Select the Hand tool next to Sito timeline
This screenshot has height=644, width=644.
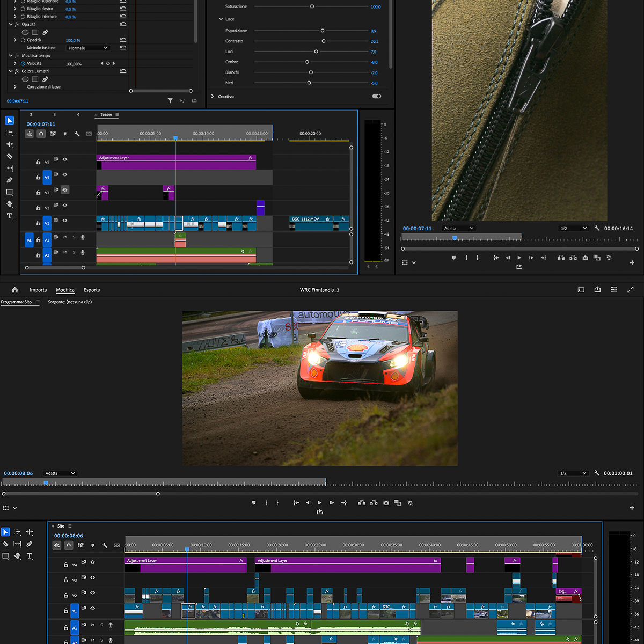coord(18,556)
